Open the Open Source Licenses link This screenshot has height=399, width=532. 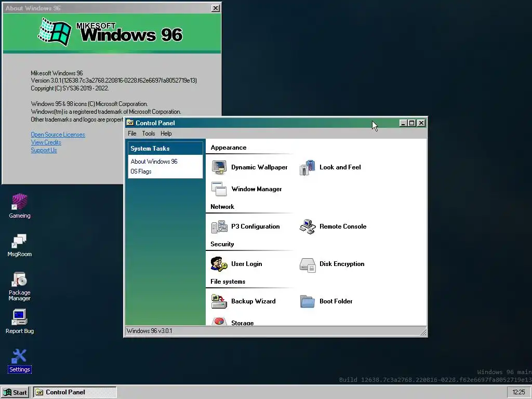tap(58, 135)
